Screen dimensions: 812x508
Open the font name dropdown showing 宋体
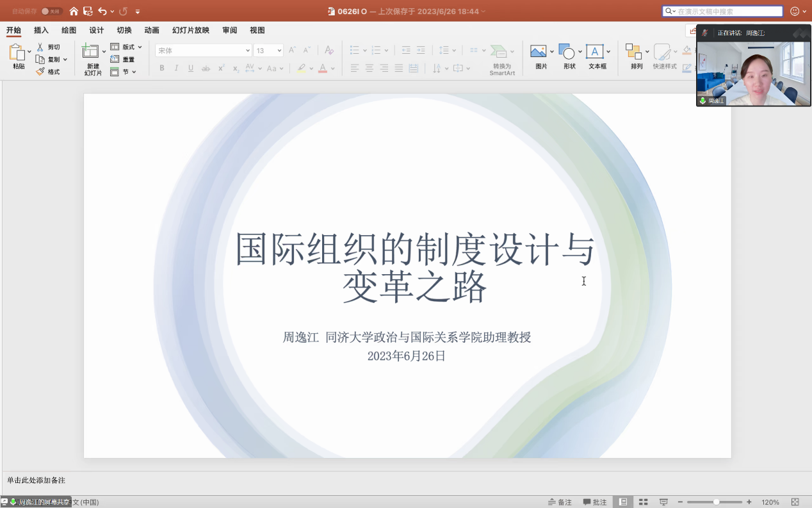click(x=204, y=51)
